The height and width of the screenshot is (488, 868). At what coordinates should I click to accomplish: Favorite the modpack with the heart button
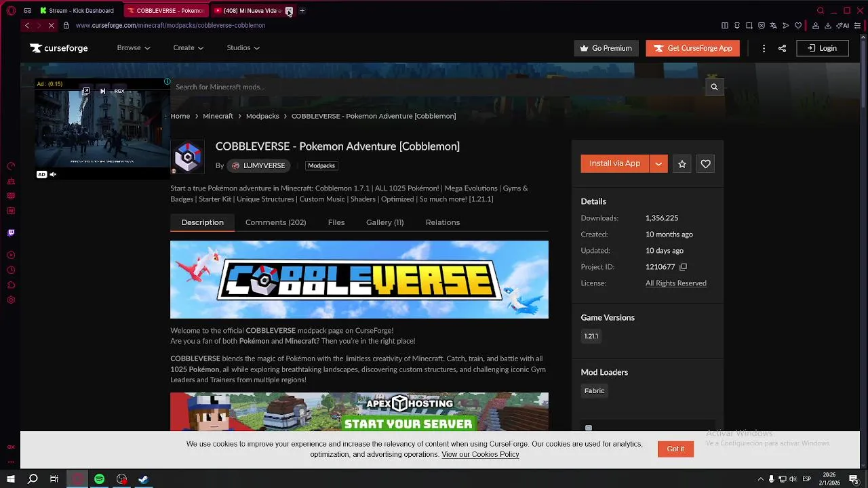point(705,164)
